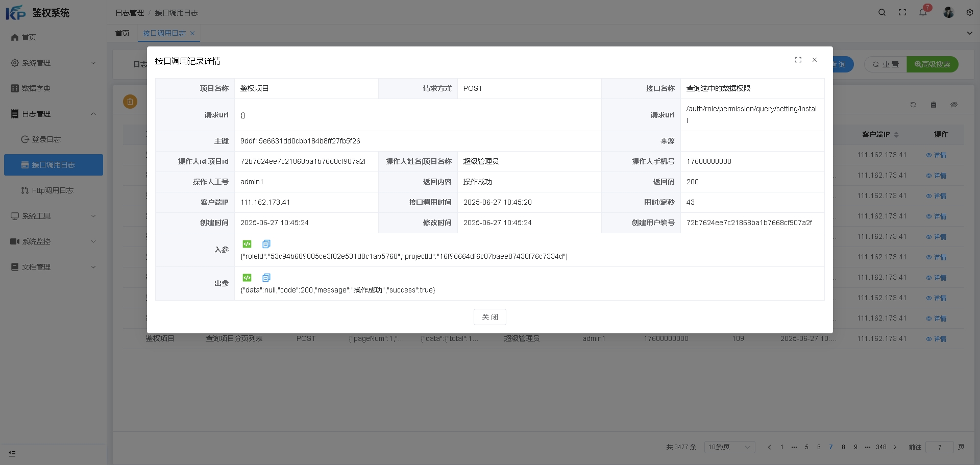Toggle column visibility eye icon
The width and height of the screenshot is (980, 465).
pos(953,105)
